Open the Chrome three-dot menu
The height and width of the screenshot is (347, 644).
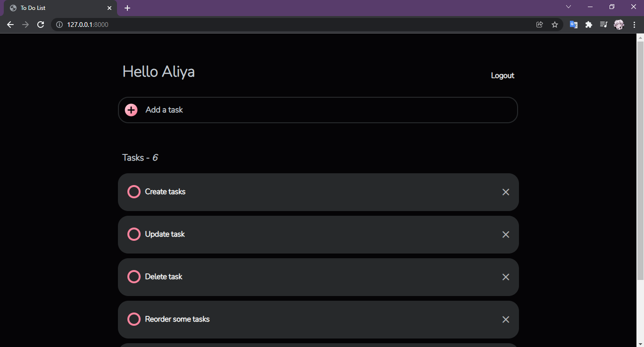coord(634,24)
